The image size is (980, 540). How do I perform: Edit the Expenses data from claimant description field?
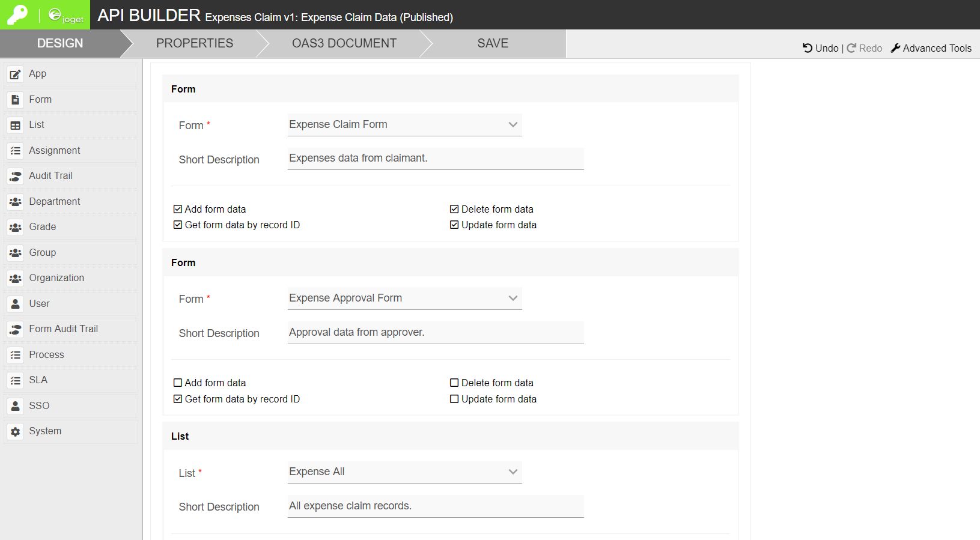(435, 159)
